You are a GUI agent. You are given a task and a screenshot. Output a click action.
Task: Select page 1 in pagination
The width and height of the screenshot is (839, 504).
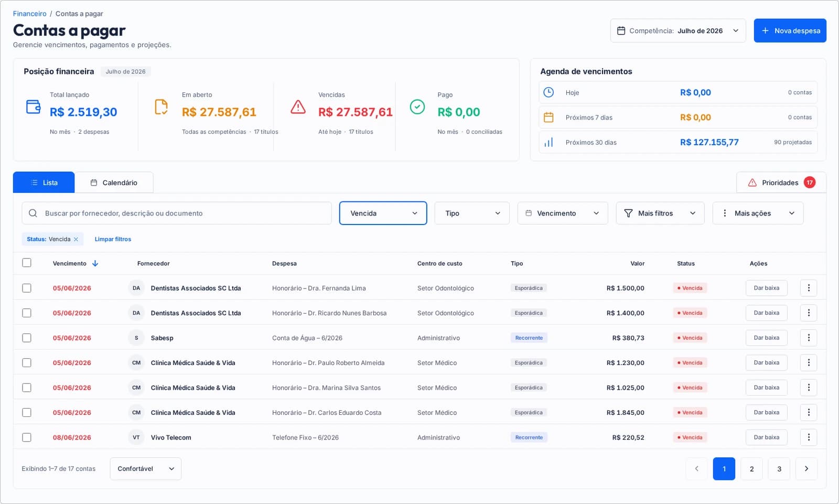click(724, 469)
